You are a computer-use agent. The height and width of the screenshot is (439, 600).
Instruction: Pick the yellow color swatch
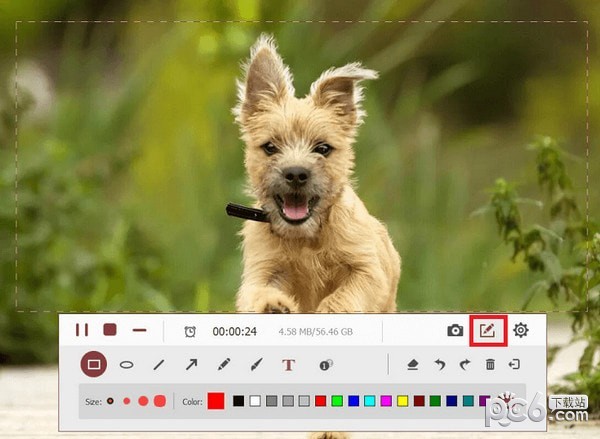coord(403,401)
